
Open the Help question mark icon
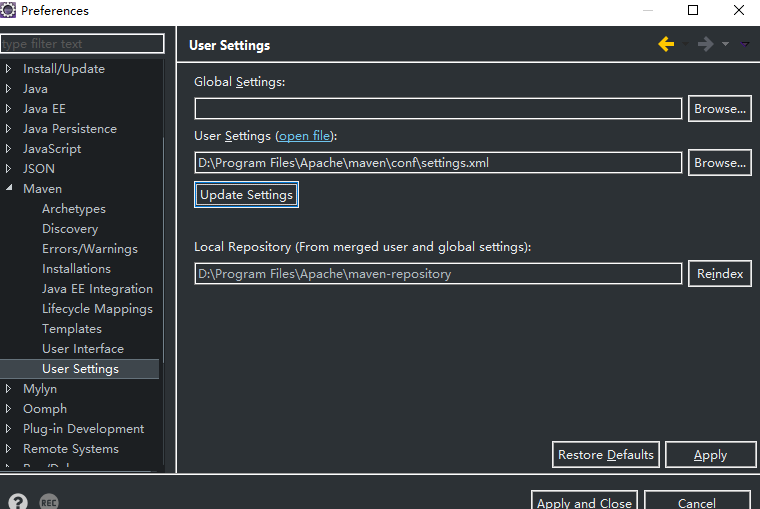(18, 502)
